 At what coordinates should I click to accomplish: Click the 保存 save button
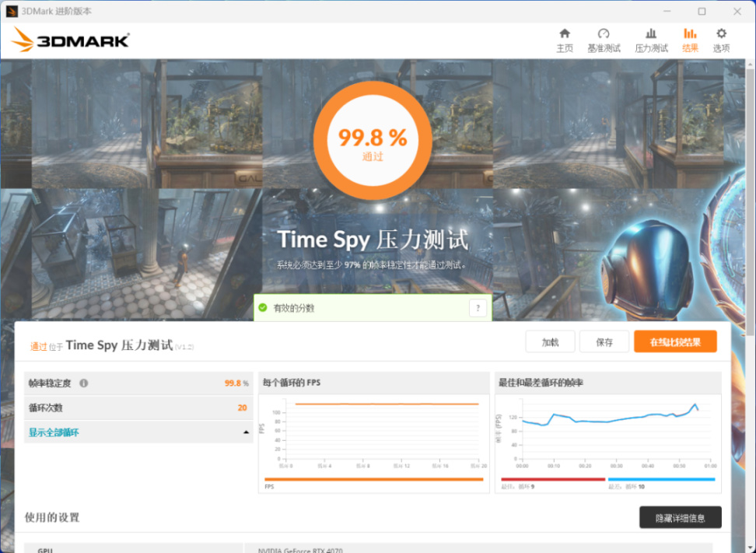(604, 341)
